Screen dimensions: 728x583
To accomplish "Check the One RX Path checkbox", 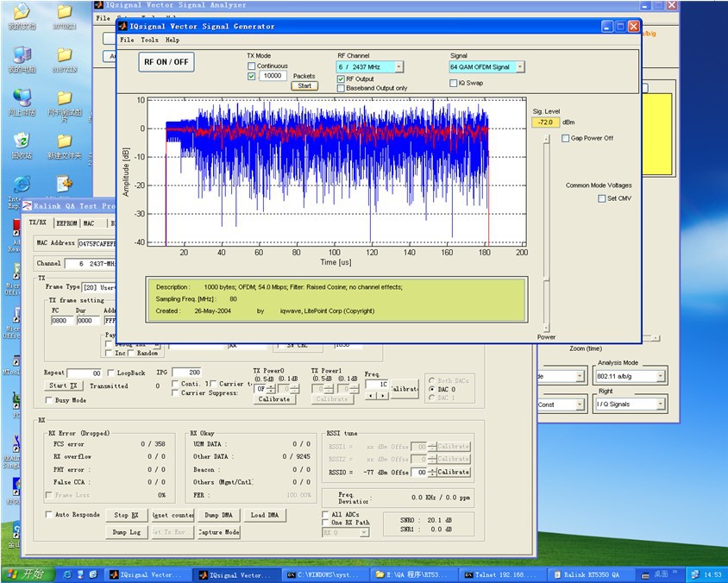I will coord(325,522).
